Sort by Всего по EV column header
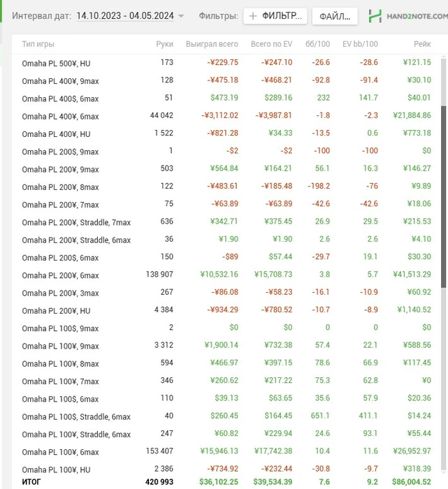This screenshot has width=448, height=489. 271,44
